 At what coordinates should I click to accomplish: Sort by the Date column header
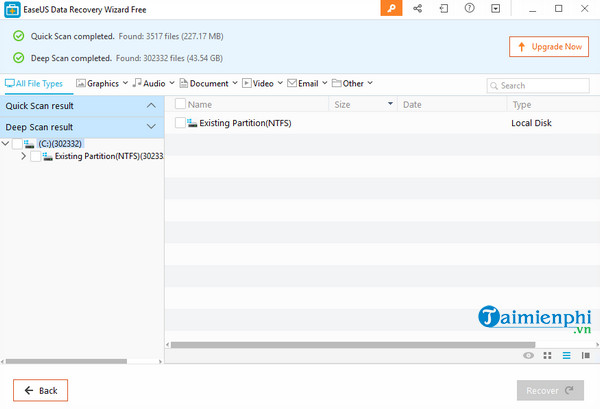(x=412, y=104)
